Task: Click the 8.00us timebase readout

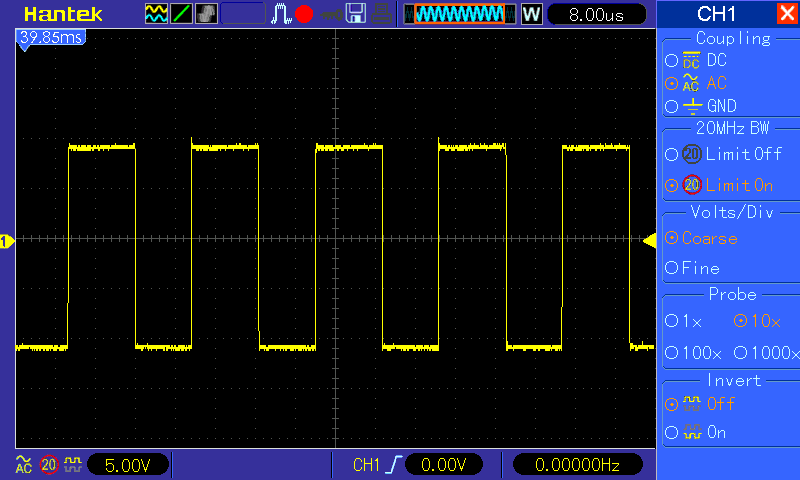Action: pos(596,15)
